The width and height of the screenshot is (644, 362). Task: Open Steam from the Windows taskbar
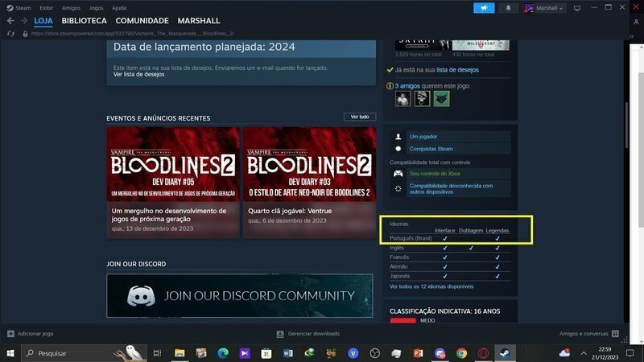click(504, 353)
